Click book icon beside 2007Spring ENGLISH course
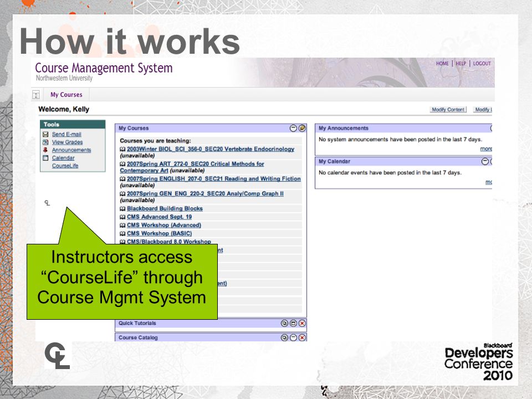The image size is (532, 399). pyautogui.click(x=123, y=179)
